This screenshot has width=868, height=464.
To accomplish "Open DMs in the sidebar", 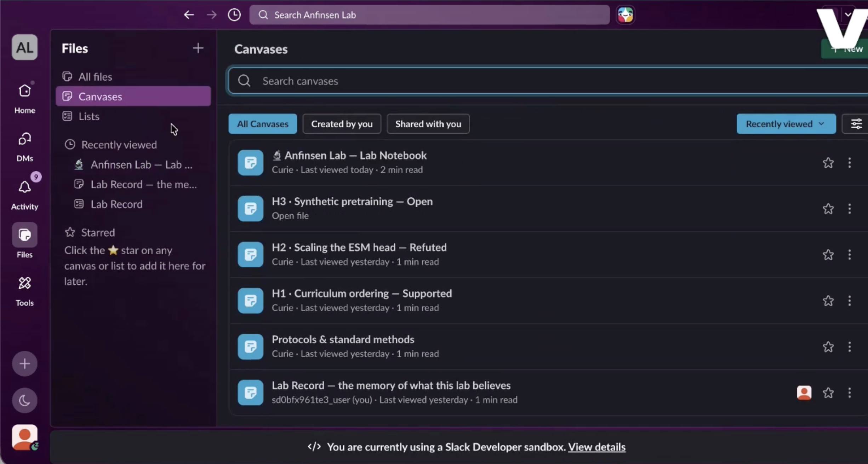I will tap(24, 147).
